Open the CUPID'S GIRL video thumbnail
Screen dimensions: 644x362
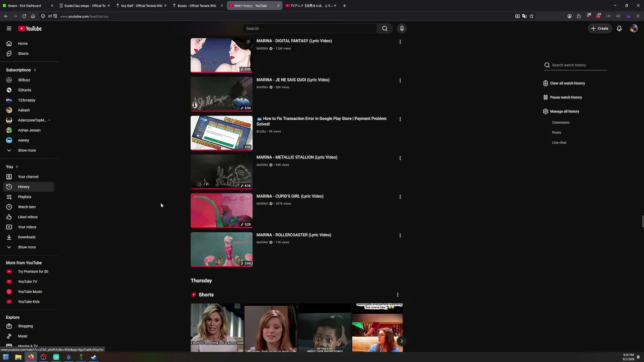click(x=221, y=211)
